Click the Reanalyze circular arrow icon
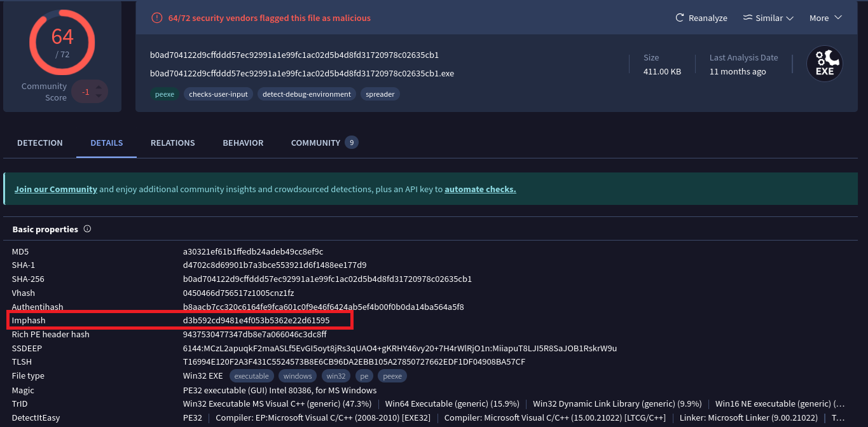The width and height of the screenshot is (868, 427). [x=680, y=18]
